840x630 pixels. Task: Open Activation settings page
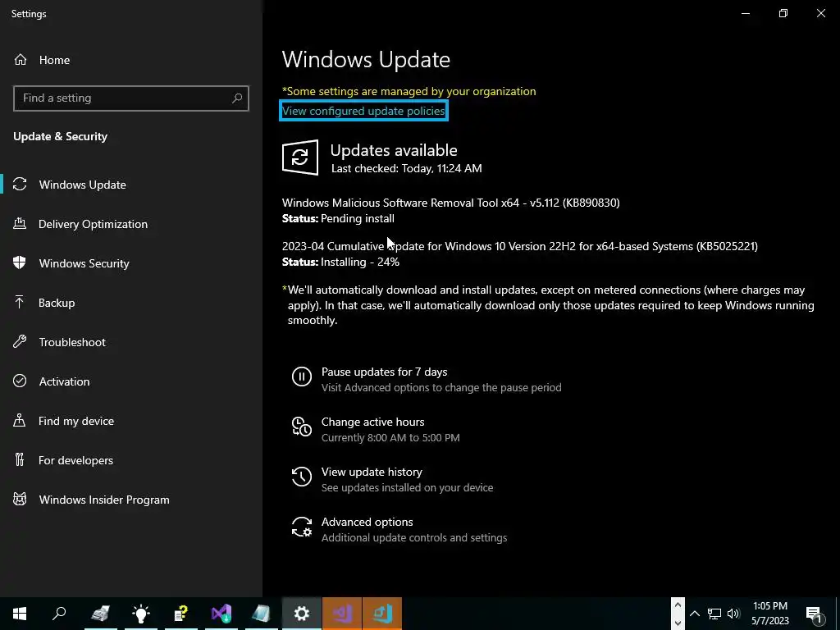click(x=131, y=381)
